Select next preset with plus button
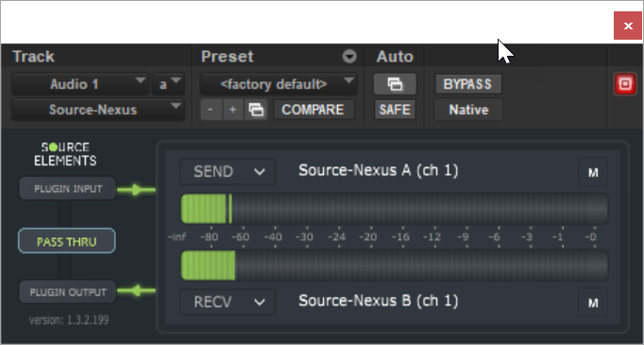 (x=233, y=110)
